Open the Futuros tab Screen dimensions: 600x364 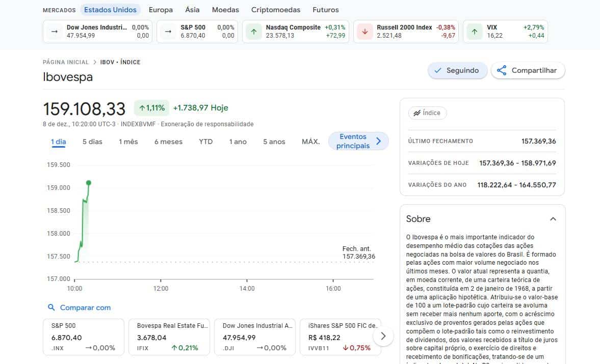(x=326, y=10)
